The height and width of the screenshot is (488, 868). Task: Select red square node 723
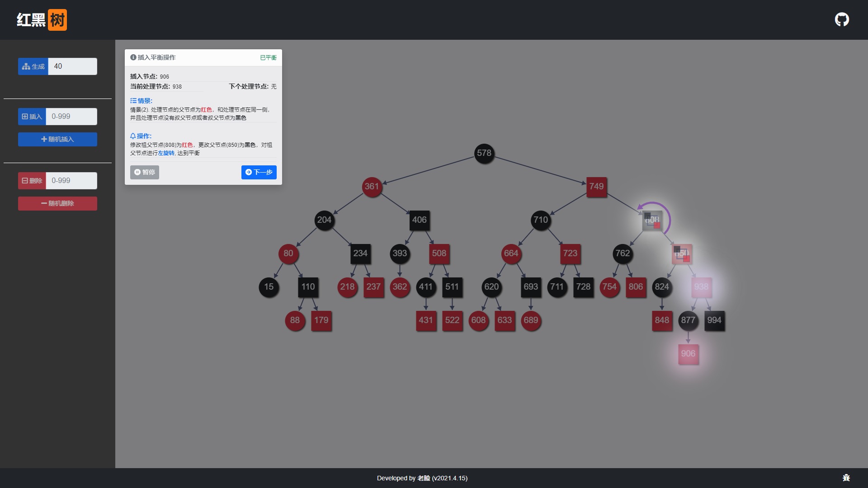570,253
